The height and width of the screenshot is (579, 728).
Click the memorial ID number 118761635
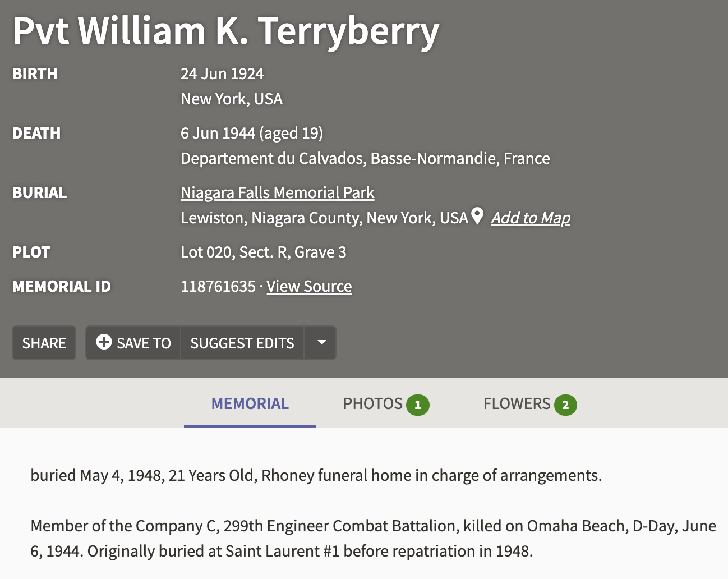(x=218, y=287)
